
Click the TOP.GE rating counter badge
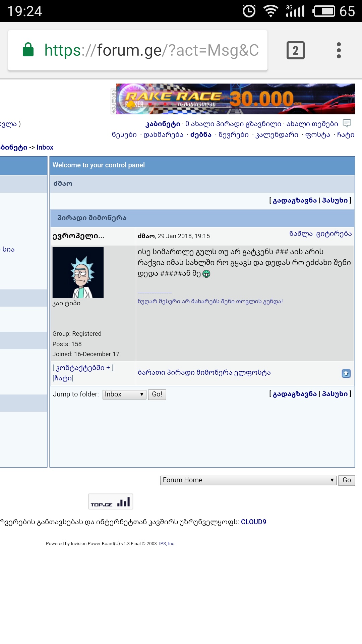point(111,502)
